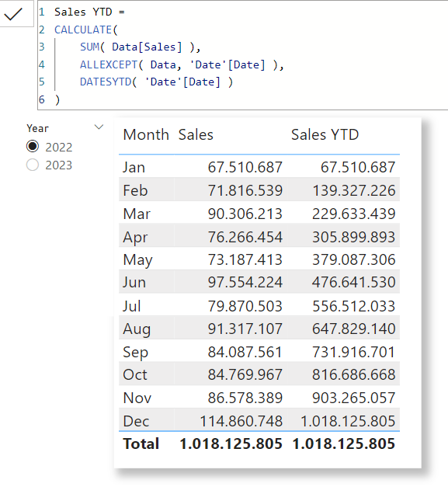This screenshot has width=448, height=487.
Task: Sort by the Sales column header
Action: 196,135
